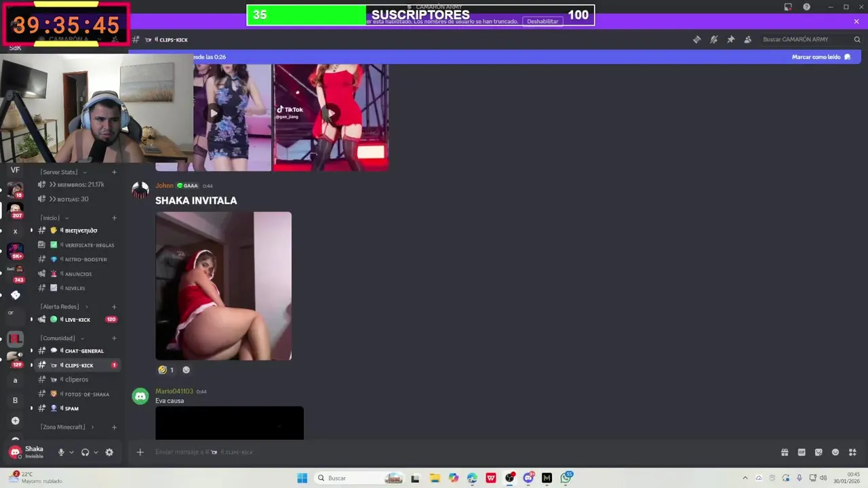The height and width of the screenshot is (488, 868).
Task: Open the clíperos channel
Action: click(77, 380)
